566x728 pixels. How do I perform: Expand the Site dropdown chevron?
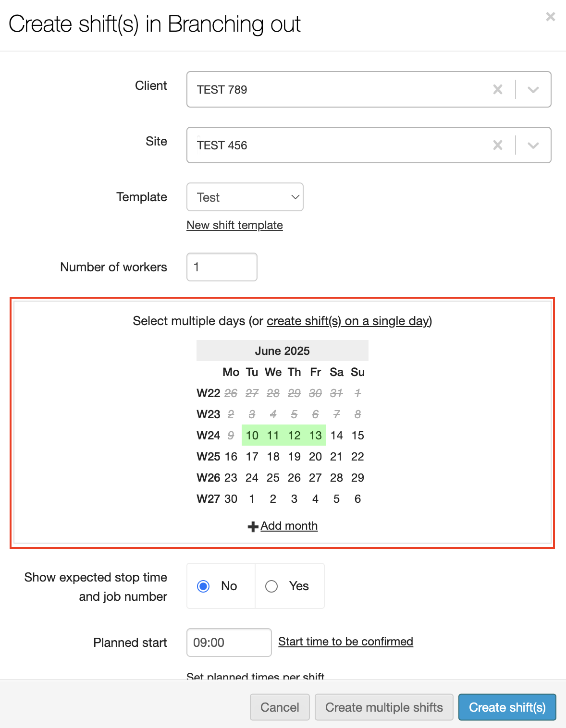(533, 146)
